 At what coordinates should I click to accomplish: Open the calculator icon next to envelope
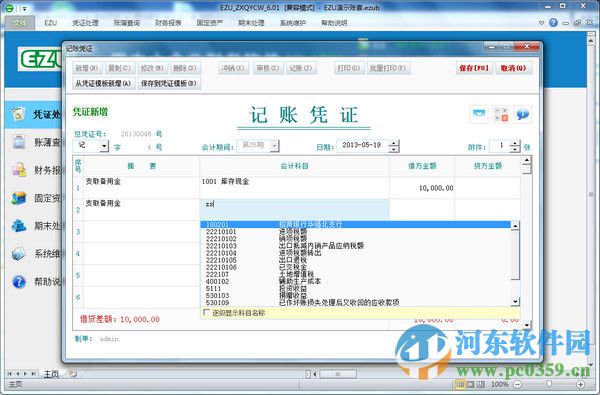pos(501,114)
